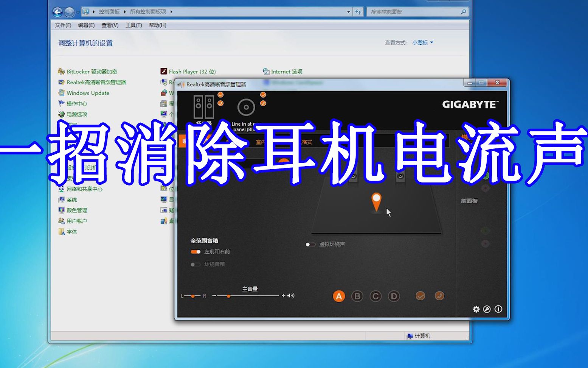
Task: Open Realtek高清晰音频管理器 link in Control Panel
Action: (92, 82)
